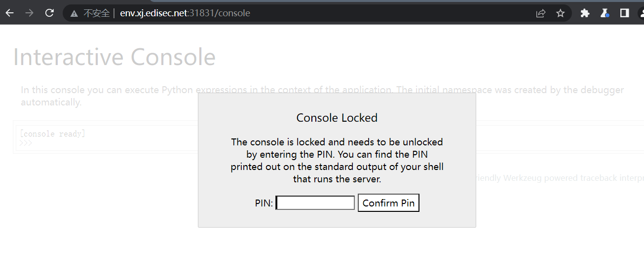Click the "不安全" security label

pos(96,13)
